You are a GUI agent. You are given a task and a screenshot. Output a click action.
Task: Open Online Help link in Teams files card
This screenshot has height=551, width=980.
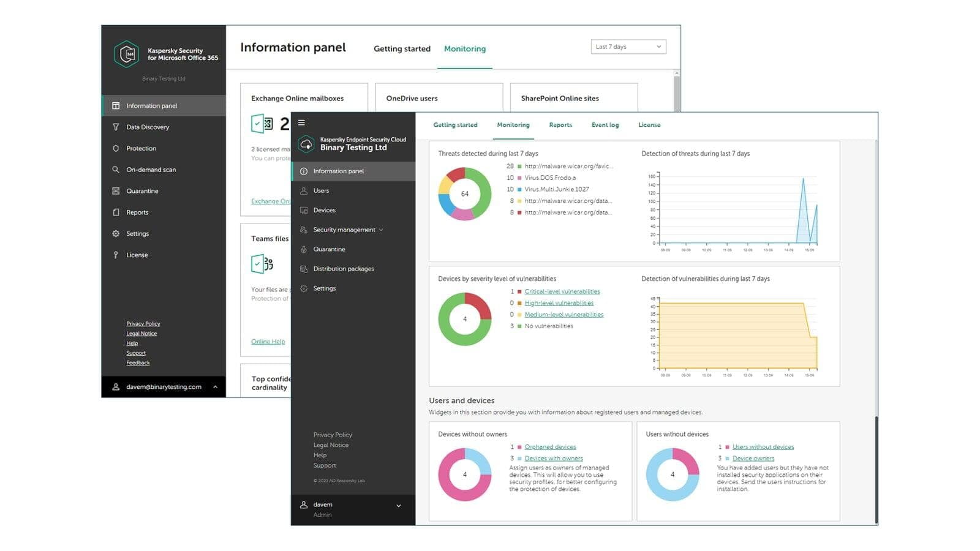268,342
